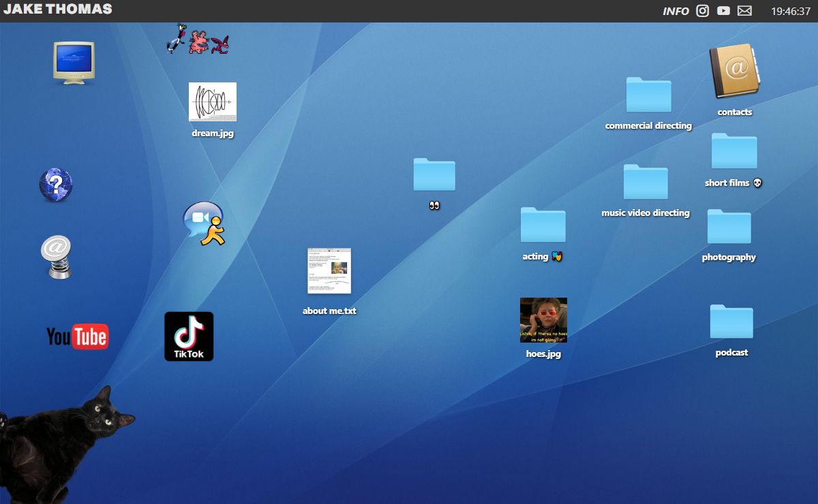Screen dimensions: 818x504
Task: Open the folder labeled with eyes emoji
Action: (x=434, y=174)
